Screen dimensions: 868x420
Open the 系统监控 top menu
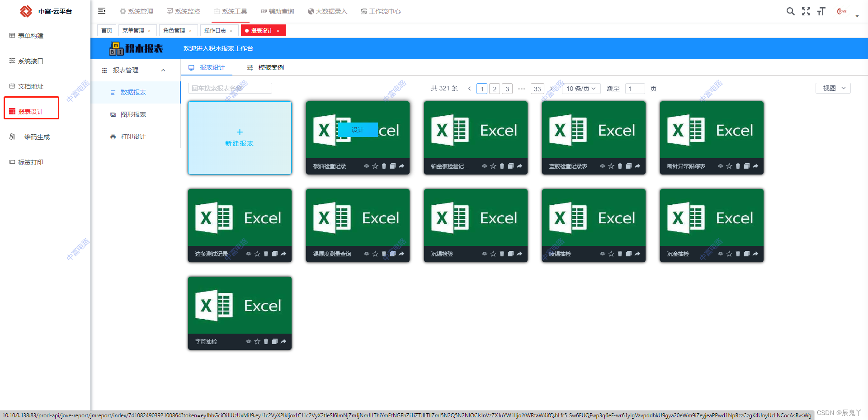pos(183,11)
